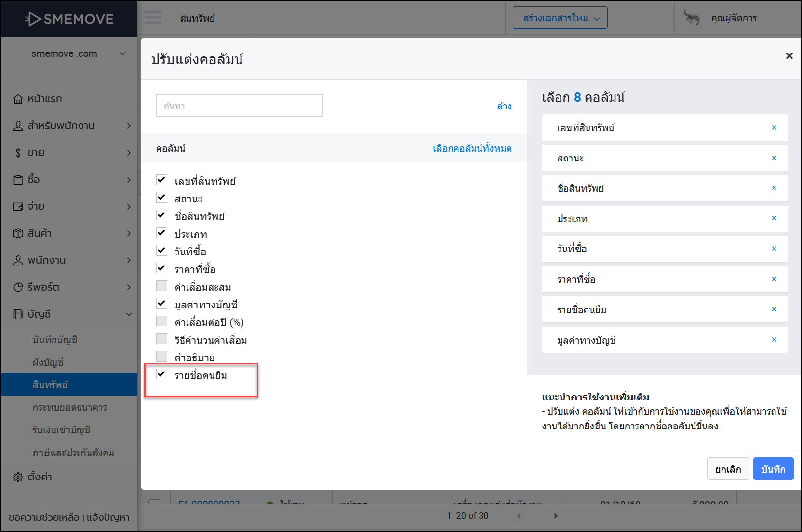This screenshot has width=802, height=532.
Task: Click the เลือกคอลัมน์ทั้งหมด link
Action: 472,148
